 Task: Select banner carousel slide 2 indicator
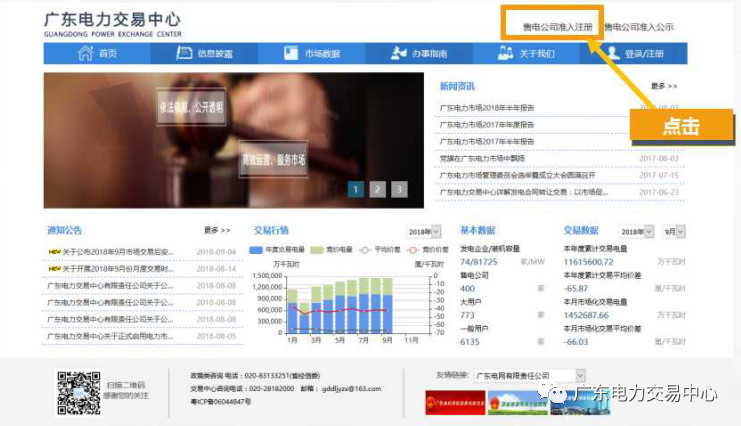pyautogui.click(x=377, y=188)
